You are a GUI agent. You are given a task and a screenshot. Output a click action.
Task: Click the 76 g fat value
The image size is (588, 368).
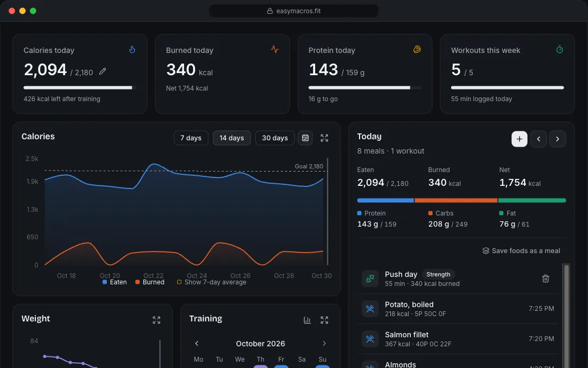[507, 224]
